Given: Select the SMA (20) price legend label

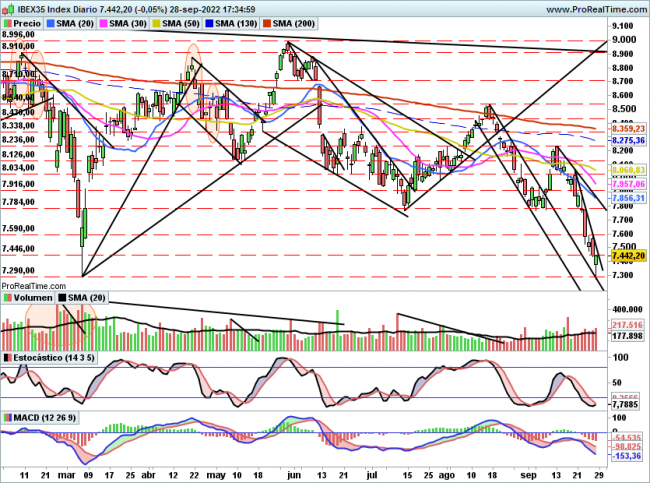Looking at the screenshot, I should point(75,21).
